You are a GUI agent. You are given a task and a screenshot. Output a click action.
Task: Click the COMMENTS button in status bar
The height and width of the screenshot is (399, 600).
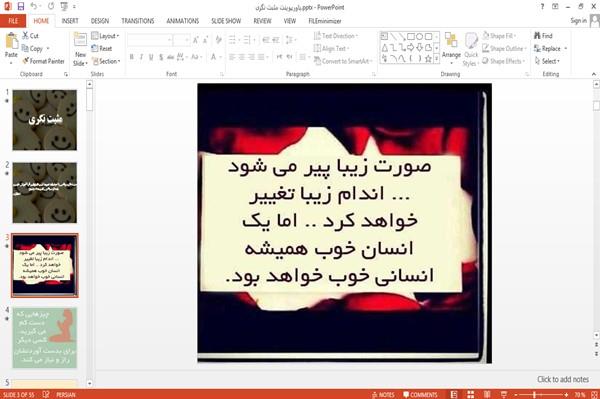(420, 394)
